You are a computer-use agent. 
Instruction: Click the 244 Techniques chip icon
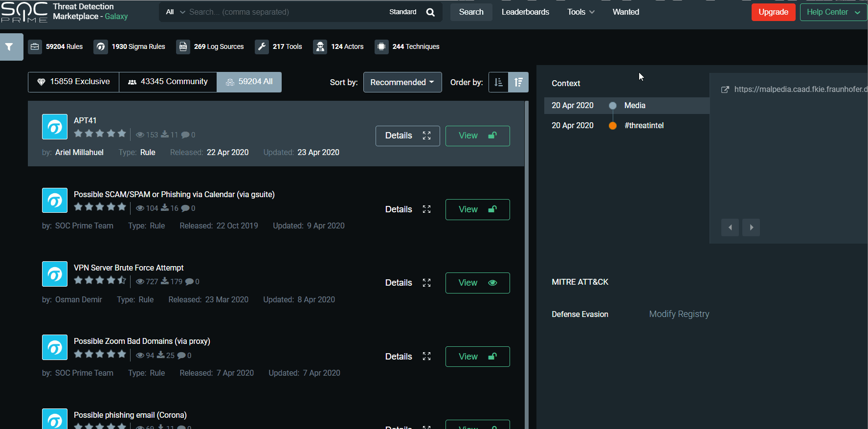(x=381, y=46)
